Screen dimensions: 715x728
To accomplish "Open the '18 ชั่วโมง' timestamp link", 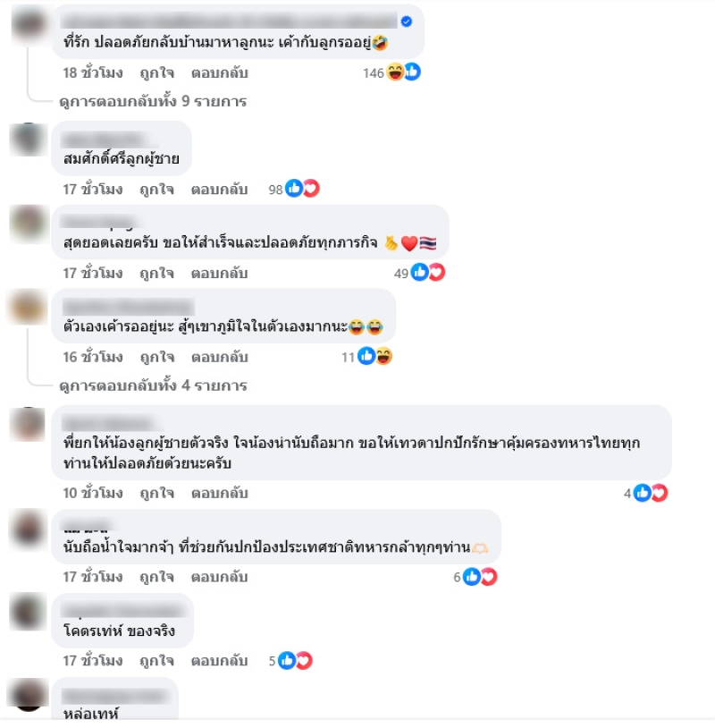I will pyautogui.click(x=93, y=73).
